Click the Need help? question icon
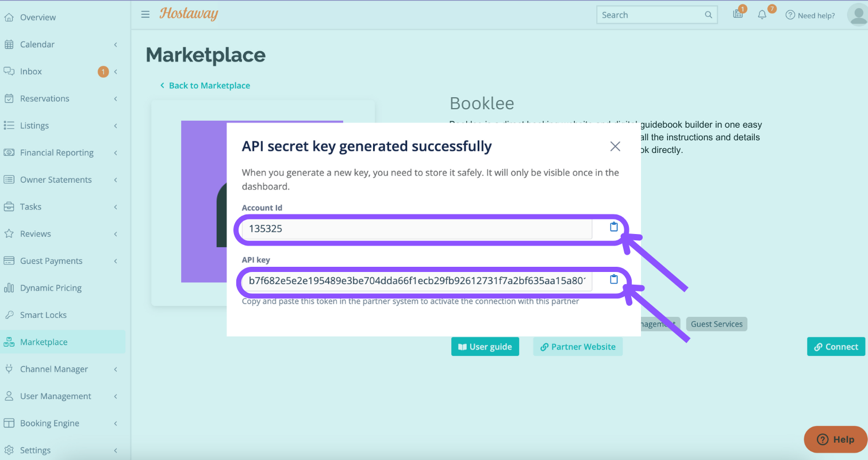Viewport: 868px width, 460px height. (790, 16)
